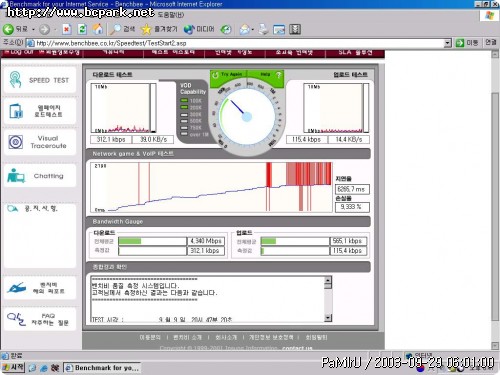The width and height of the screenshot is (500, 375).
Task: Click the Print icon in toolbar
Action: click(x=263, y=29)
